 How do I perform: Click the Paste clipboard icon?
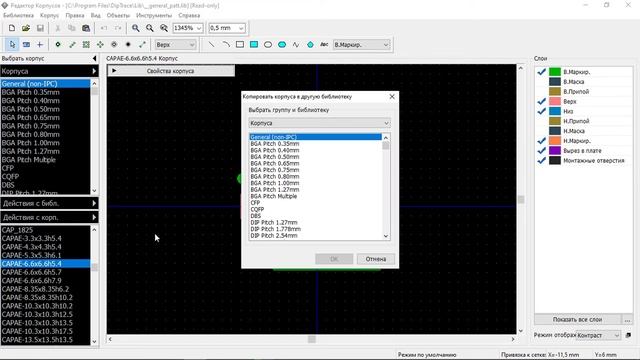coord(86,28)
